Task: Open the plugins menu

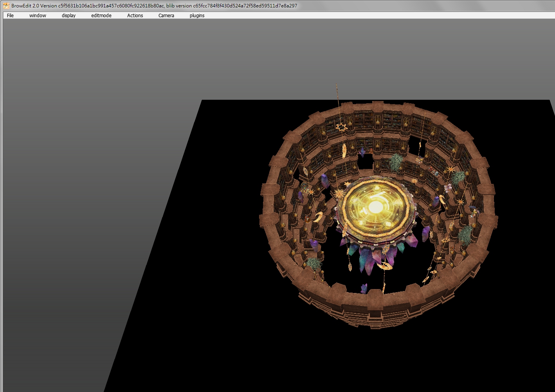Action: (x=197, y=16)
